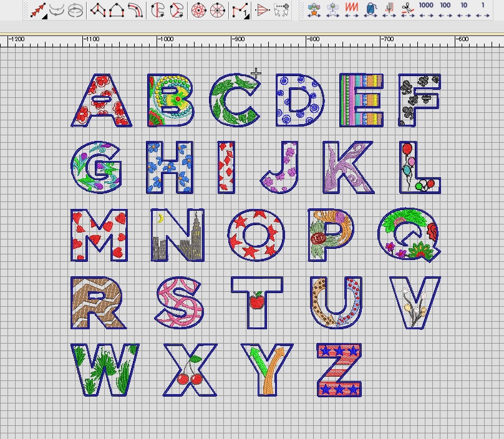The width and height of the screenshot is (504, 439).
Task: Select the letter W with green grass
Action: click(x=105, y=370)
